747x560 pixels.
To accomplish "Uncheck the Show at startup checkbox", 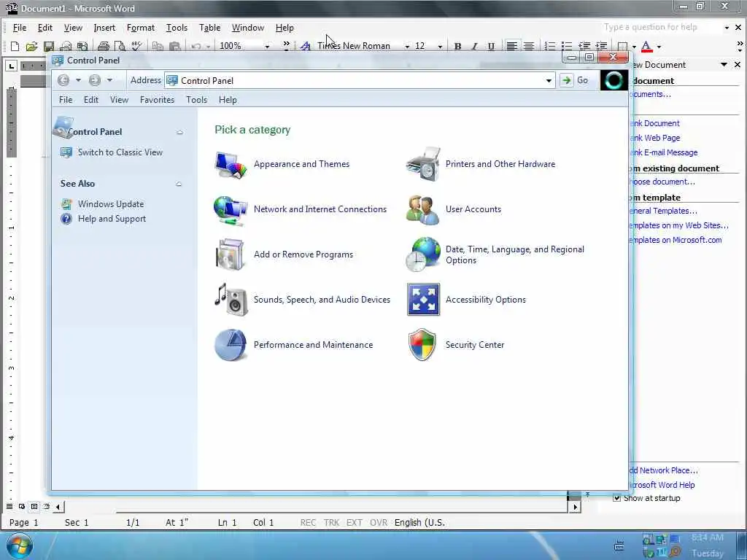I will (x=617, y=498).
